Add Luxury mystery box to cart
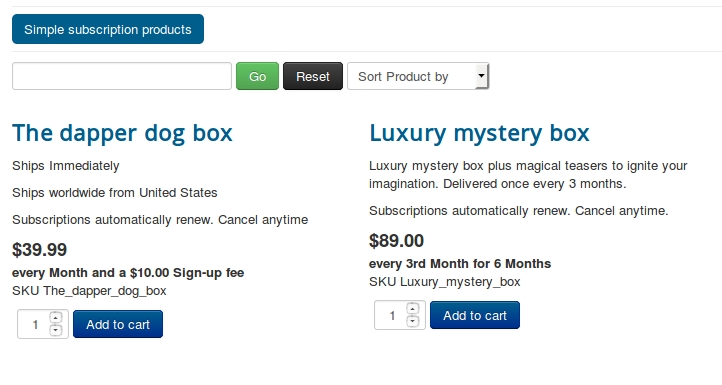 coord(475,315)
